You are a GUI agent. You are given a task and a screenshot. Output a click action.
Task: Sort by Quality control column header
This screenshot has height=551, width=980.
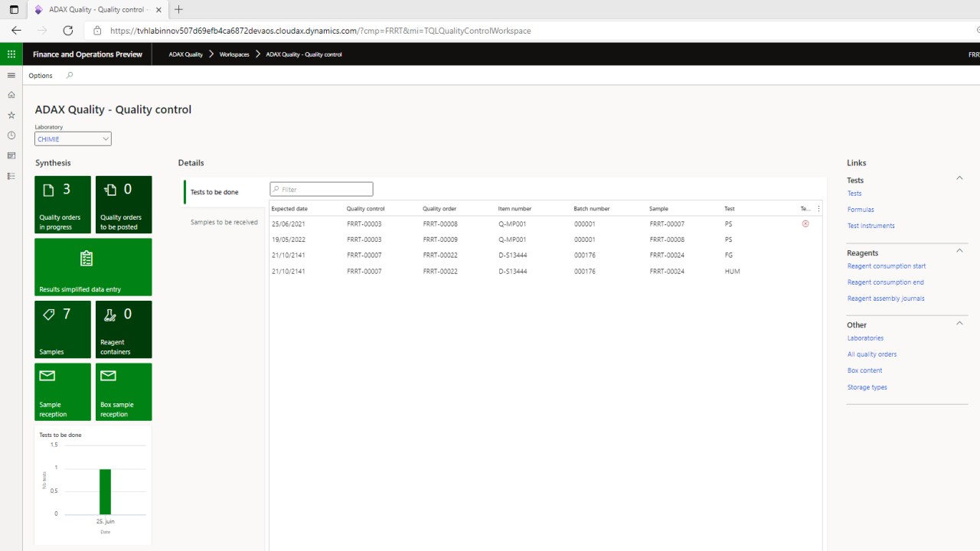pos(365,209)
